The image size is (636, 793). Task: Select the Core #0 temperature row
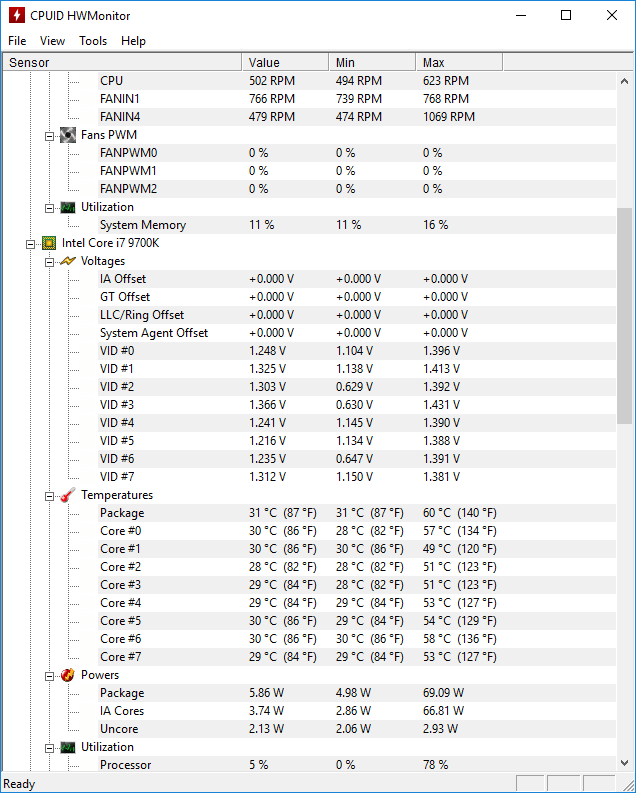(309, 531)
